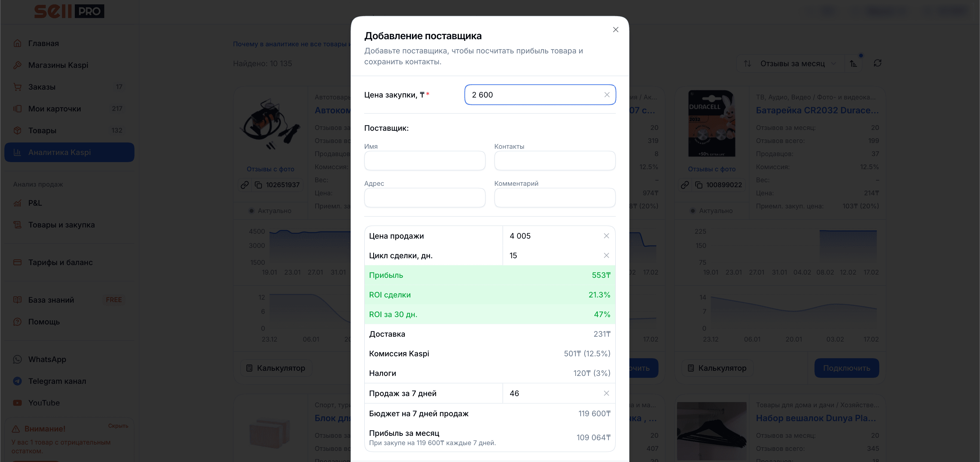Open База знаний section
This screenshot has height=462, width=980.
69,300
